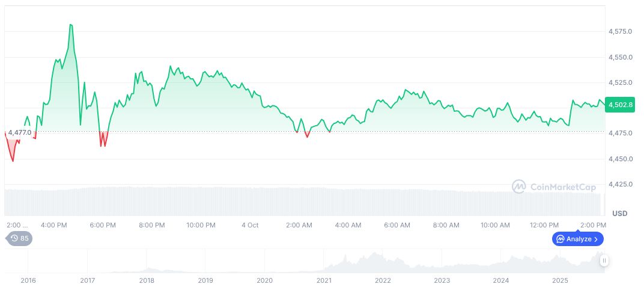Click the CoinMarketCap watermark logo
This screenshot has width=644, height=287.
(554, 187)
